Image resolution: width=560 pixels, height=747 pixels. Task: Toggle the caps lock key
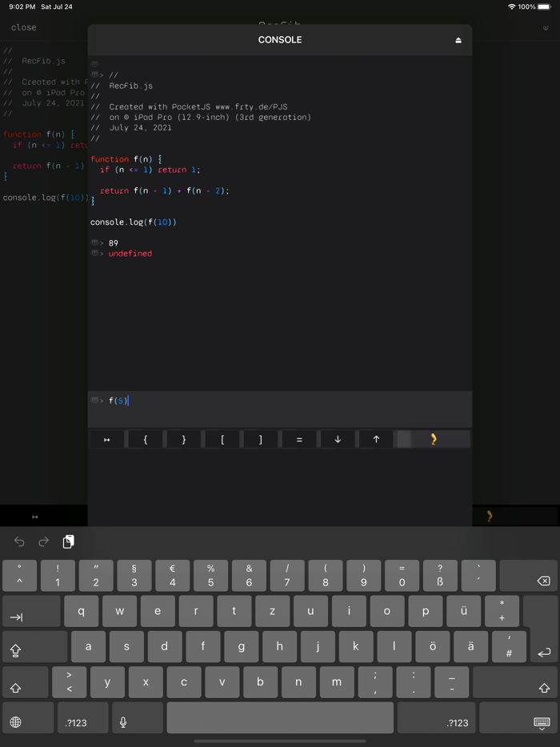(34, 646)
